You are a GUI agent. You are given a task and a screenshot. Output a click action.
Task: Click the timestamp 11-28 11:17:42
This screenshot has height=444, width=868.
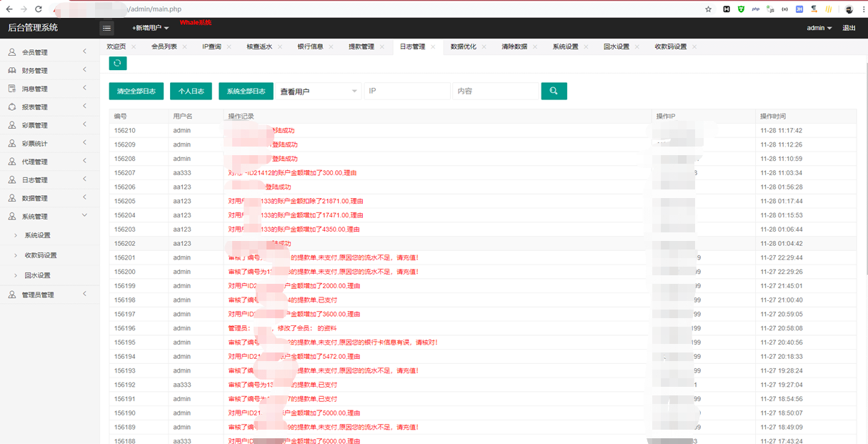pos(782,131)
